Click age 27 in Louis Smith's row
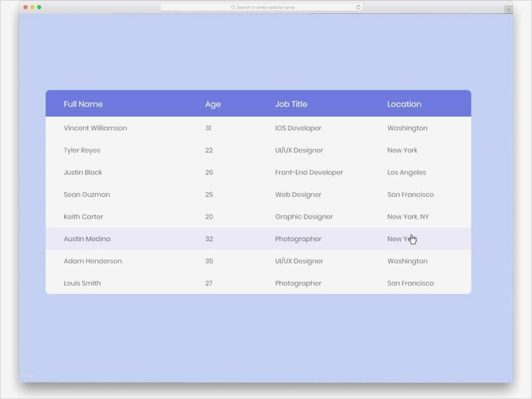The width and height of the screenshot is (532, 399). pos(209,283)
